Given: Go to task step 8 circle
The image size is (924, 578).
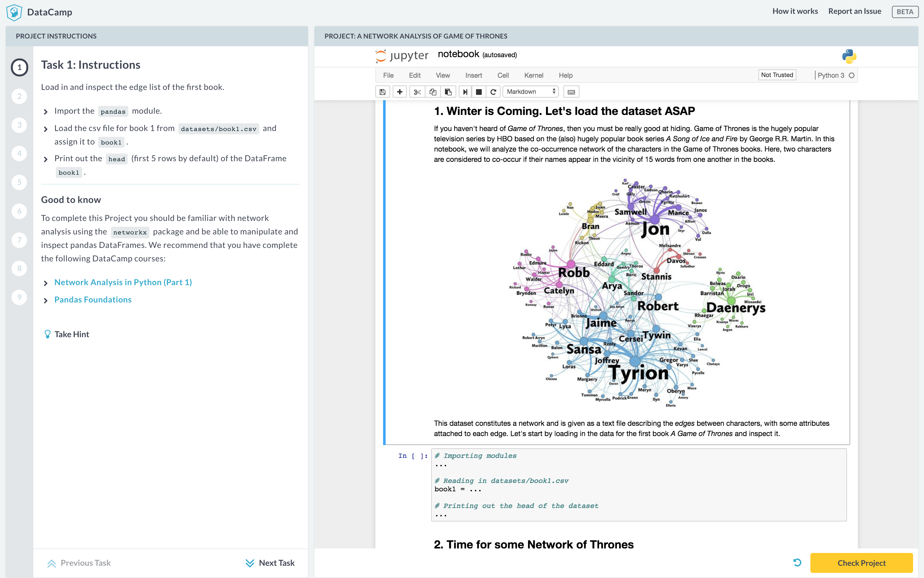Looking at the screenshot, I should 20,268.
